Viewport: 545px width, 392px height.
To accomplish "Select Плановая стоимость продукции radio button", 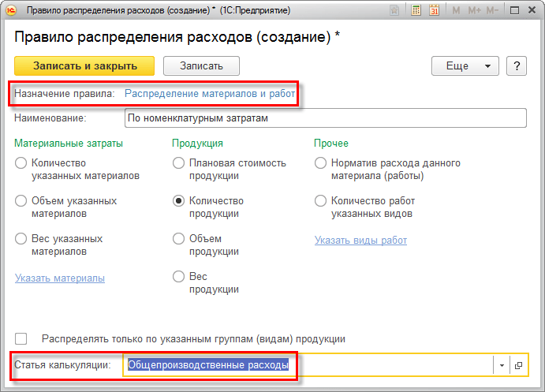I will click(179, 163).
